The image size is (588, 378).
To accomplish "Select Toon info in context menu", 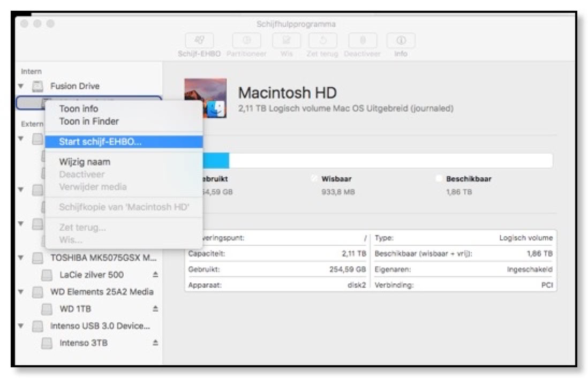I will [79, 109].
